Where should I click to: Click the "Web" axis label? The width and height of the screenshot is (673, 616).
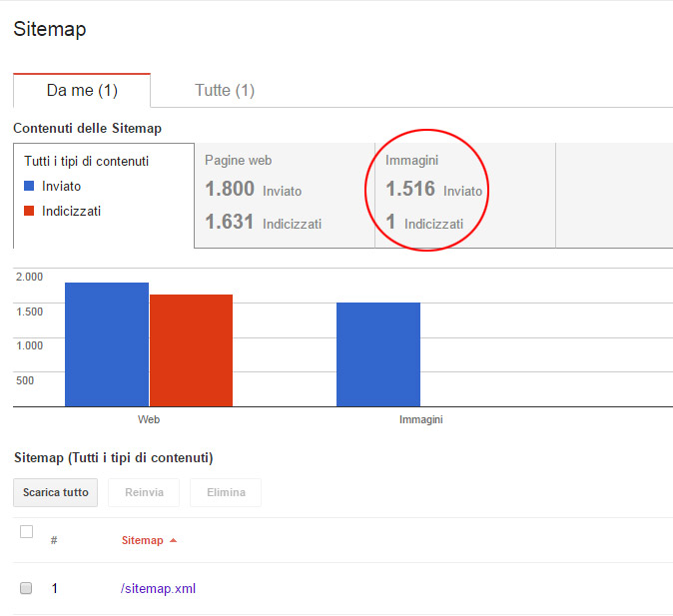tap(149, 419)
